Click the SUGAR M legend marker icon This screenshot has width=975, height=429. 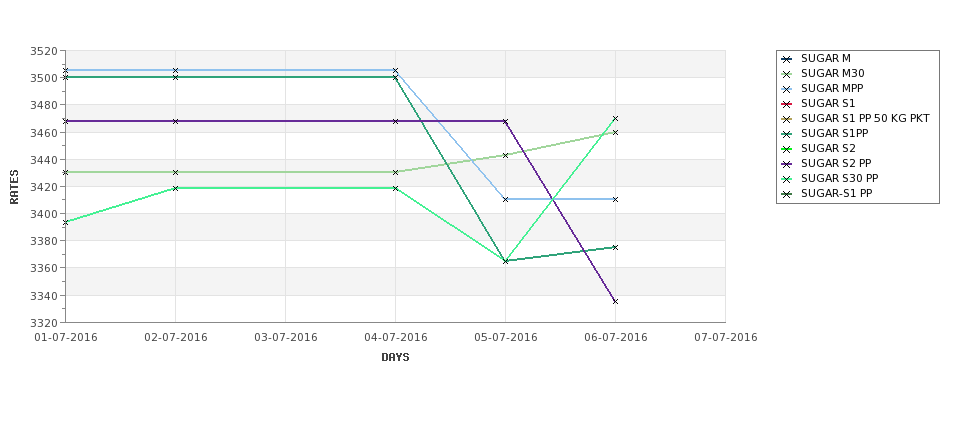pos(787,59)
